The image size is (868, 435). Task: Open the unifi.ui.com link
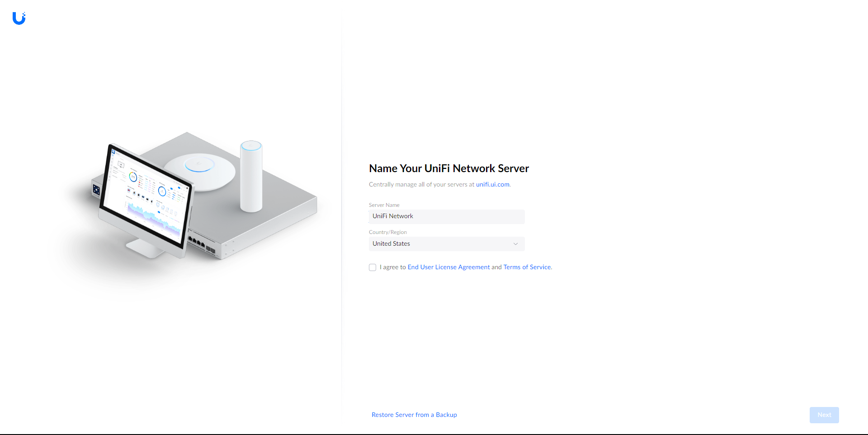pyautogui.click(x=492, y=184)
